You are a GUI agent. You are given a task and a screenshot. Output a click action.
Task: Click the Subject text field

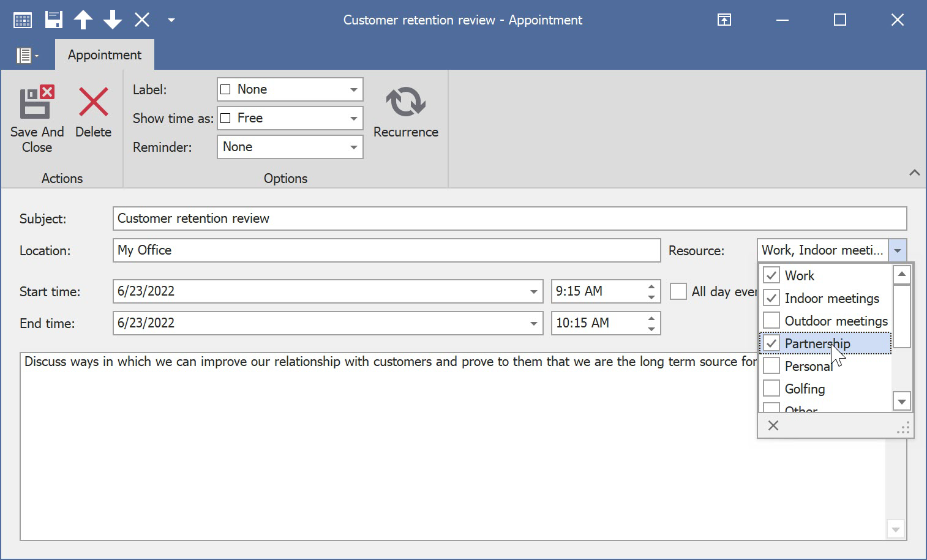coord(509,218)
